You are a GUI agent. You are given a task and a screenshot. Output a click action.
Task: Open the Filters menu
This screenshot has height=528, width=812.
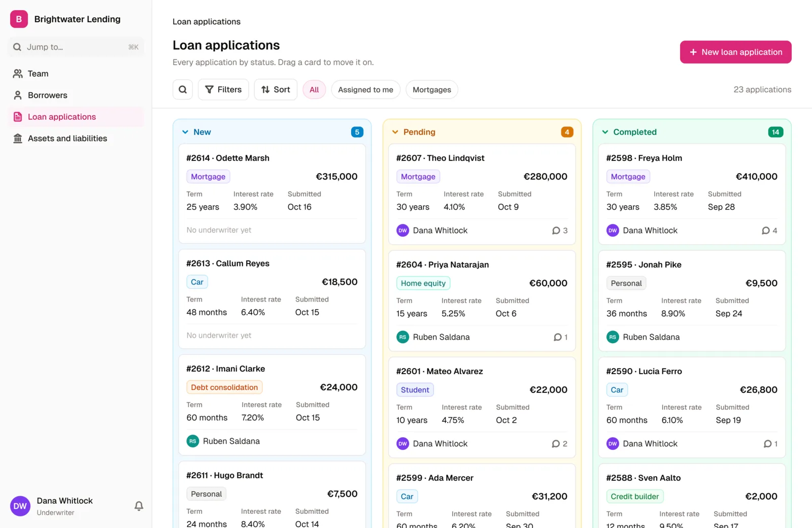[x=223, y=89]
